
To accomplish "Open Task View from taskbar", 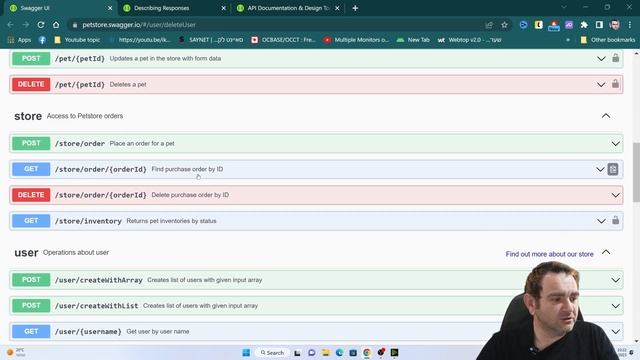I will 297,352.
